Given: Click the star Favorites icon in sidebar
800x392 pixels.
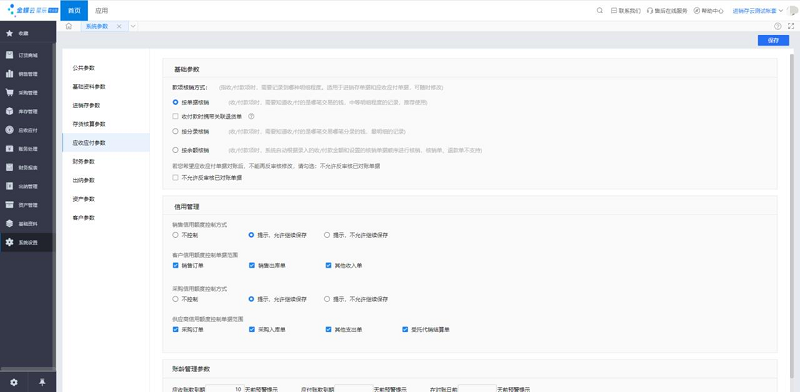Looking at the screenshot, I should coord(9,34).
